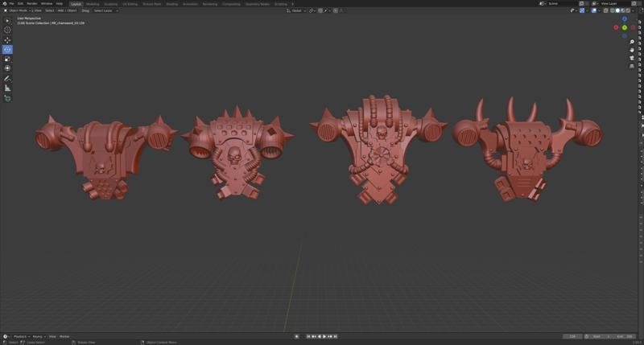644x345 pixels.
Task: Open timeline Keying popover
Action: pyautogui.click(x=39, y=336)
